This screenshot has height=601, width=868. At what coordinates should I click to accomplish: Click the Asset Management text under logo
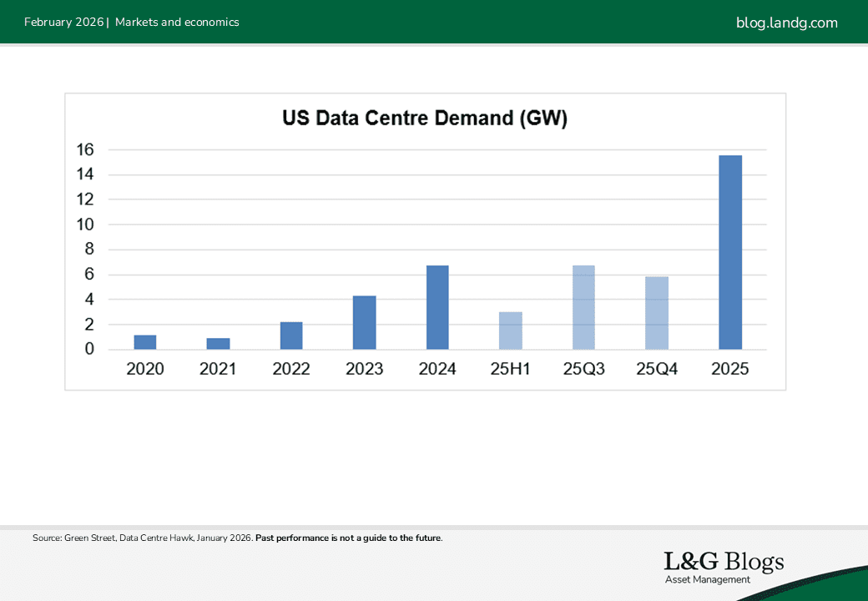[x=707, y=580]
